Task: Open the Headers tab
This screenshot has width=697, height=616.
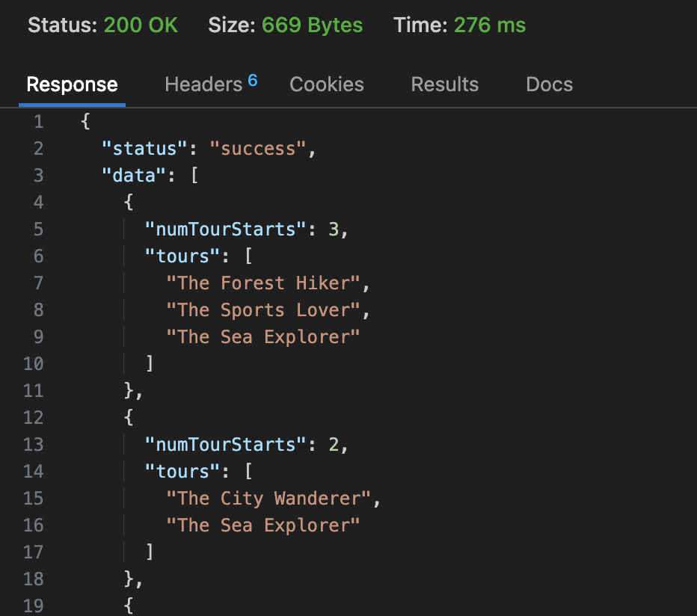Action: pos(203,85)
